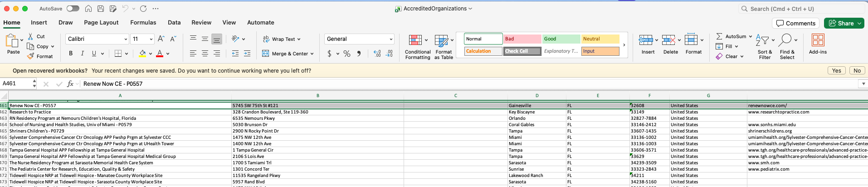Click the Search field in title bar

(x=802, y=9)
